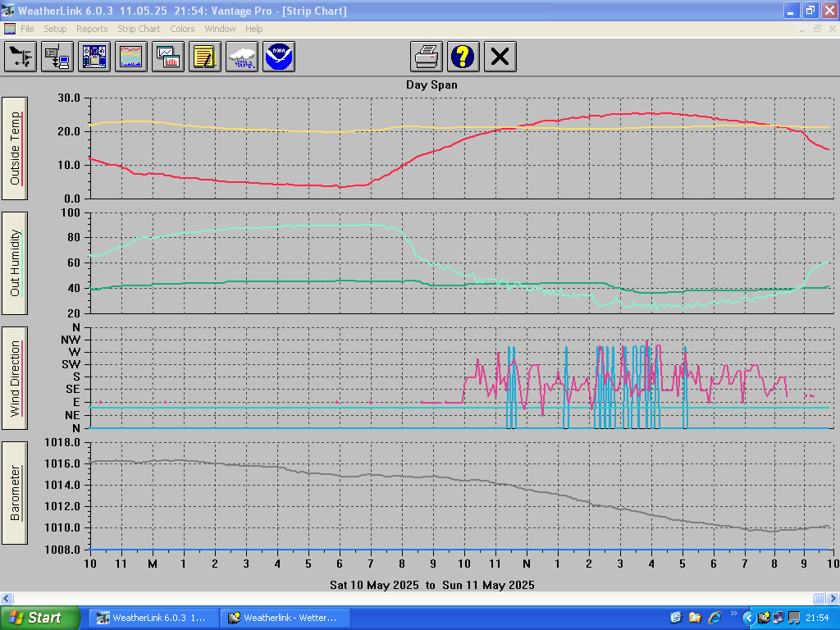Click the WeatherLink tray icon with sun

(x=765, y=619)
